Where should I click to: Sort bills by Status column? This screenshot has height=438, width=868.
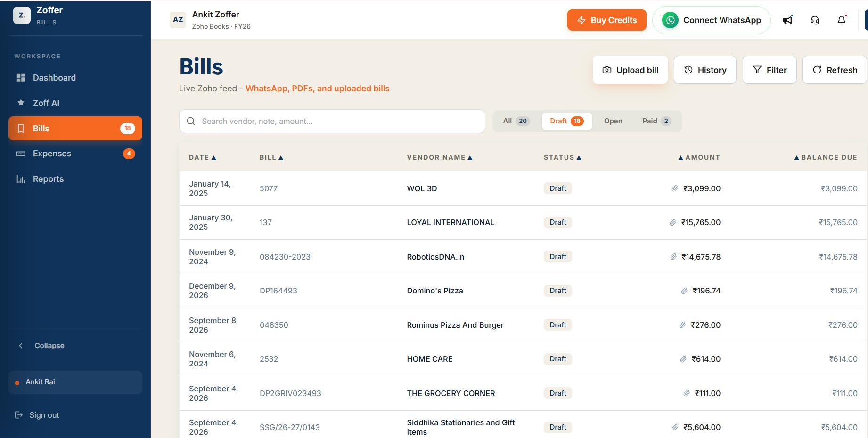563,157
